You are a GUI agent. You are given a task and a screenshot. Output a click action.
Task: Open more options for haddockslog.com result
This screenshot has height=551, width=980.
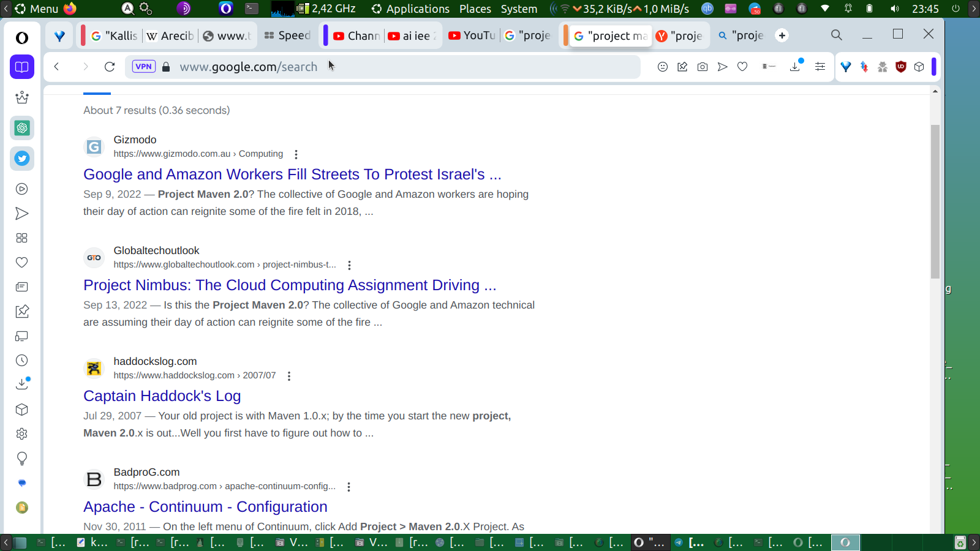pyautogui.click(x=289, y=376)
